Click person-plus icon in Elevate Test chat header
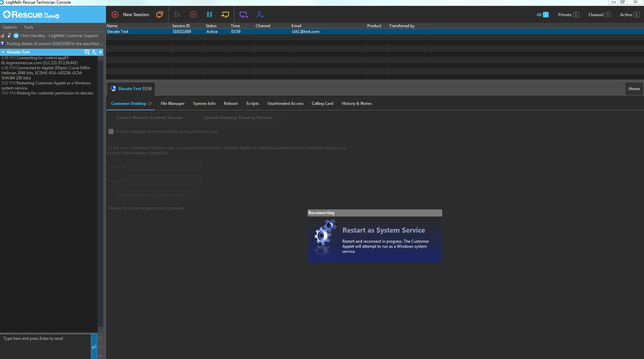The width and height of the screenshot is (644, 359). tap(94, 52)
